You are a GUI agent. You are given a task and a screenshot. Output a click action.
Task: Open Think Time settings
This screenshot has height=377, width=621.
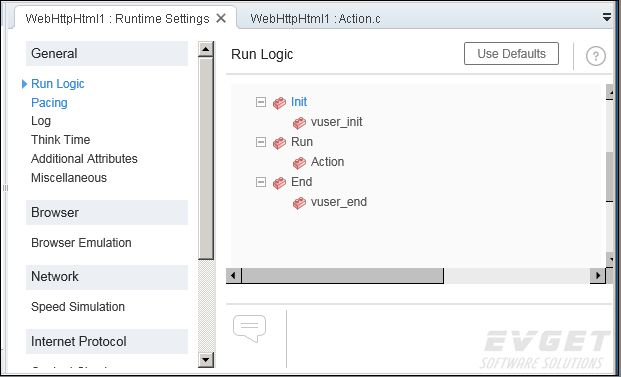click(60, 139)
